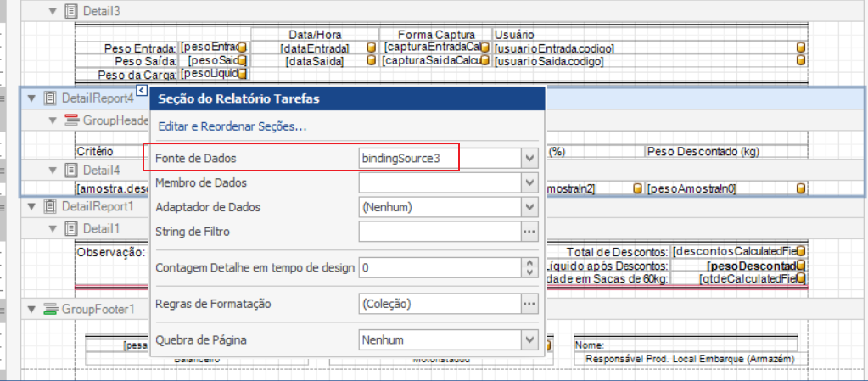Select the [dataEntrada] field cell
868x381 pixels.
315,48
